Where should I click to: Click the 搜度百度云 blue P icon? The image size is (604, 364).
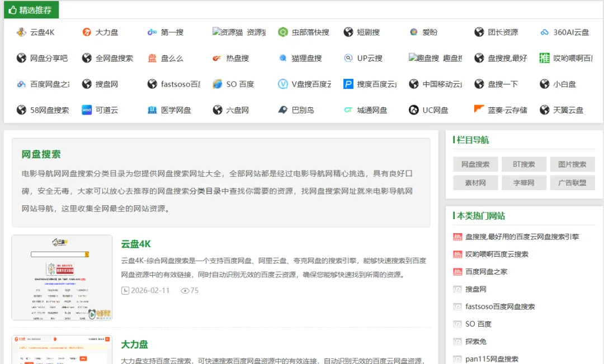[x=348, y=84]
